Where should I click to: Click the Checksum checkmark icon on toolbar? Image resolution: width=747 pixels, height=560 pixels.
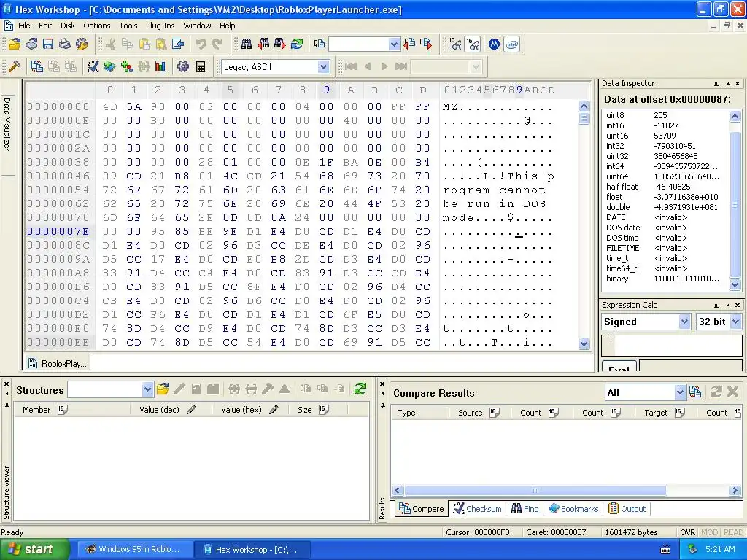pyautogui.click(x=93, y=66)
